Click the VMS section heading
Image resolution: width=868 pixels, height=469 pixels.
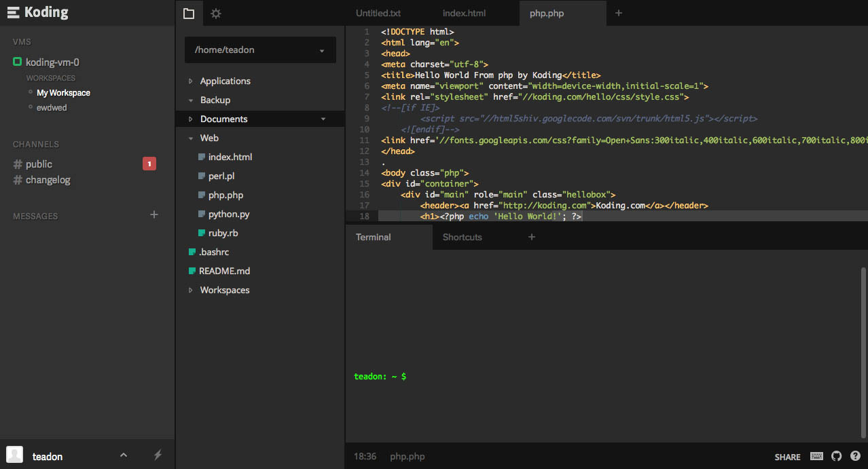click(22, 42)
